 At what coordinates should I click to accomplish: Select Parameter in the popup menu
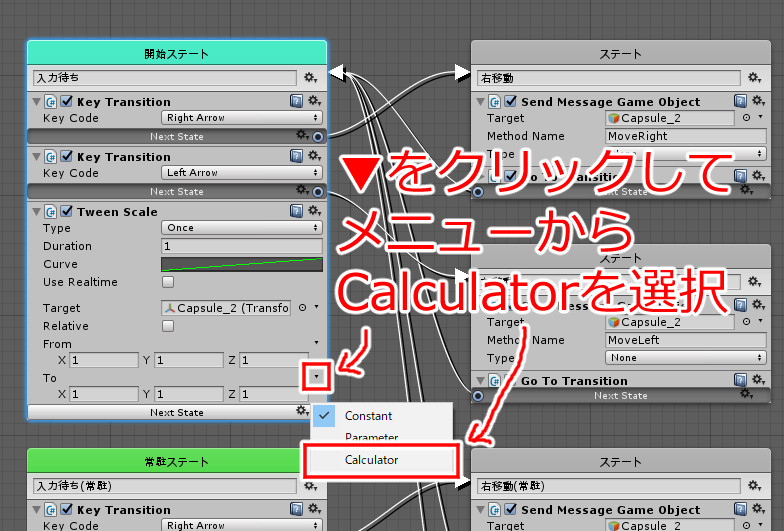[x=382, y=436]
